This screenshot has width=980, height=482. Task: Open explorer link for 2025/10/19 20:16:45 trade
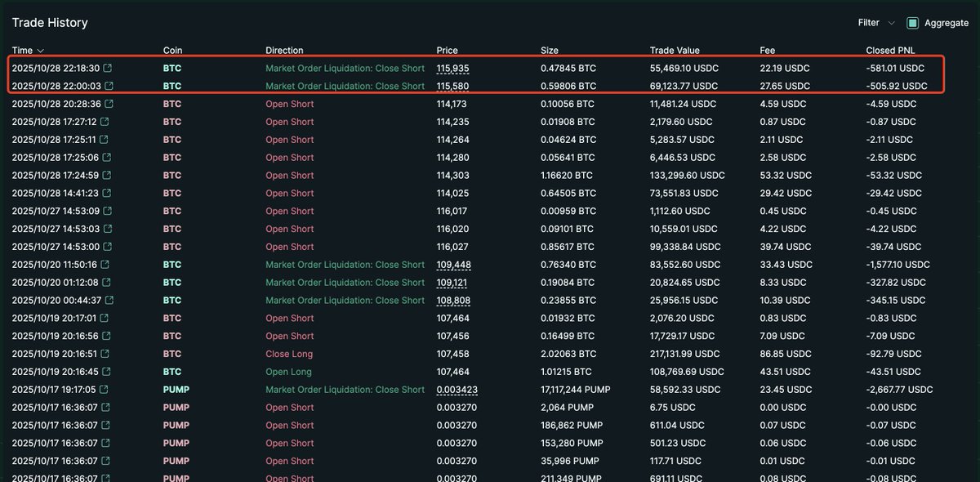pyautogui.click(x=108, y=372)
